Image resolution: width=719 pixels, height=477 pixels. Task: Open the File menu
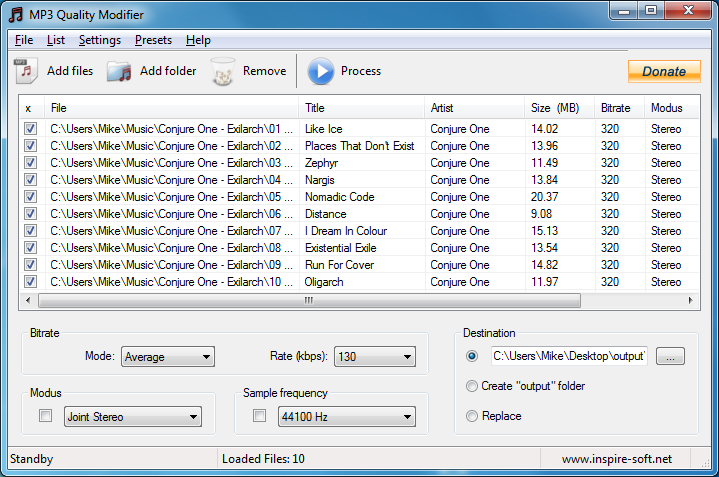[24, 40]
